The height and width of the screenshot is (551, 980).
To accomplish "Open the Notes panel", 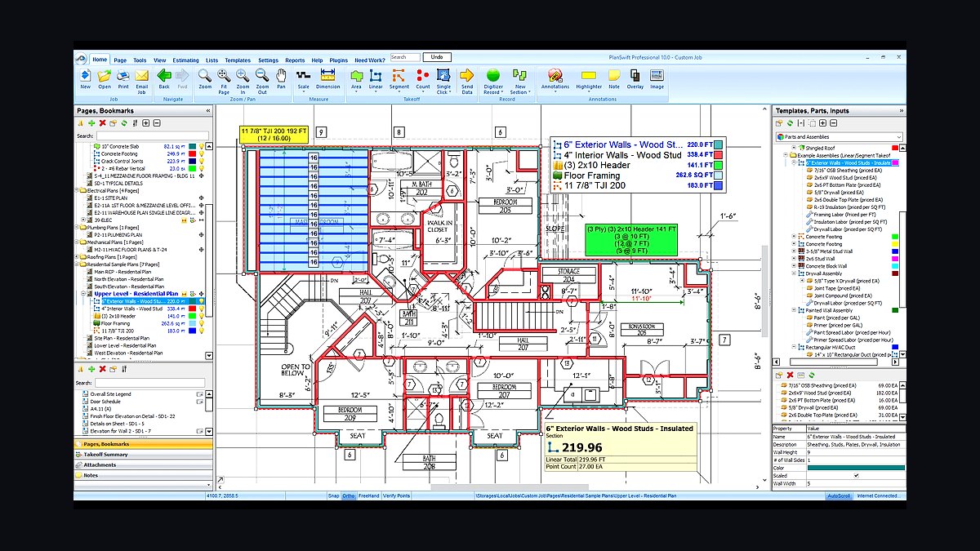I will pyautogui.click(x=143, y=475).
